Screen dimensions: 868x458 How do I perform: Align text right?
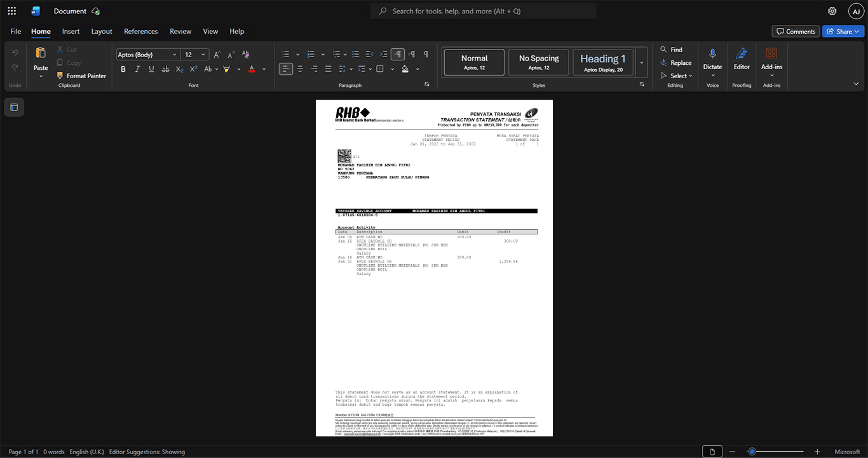point(314,69)
